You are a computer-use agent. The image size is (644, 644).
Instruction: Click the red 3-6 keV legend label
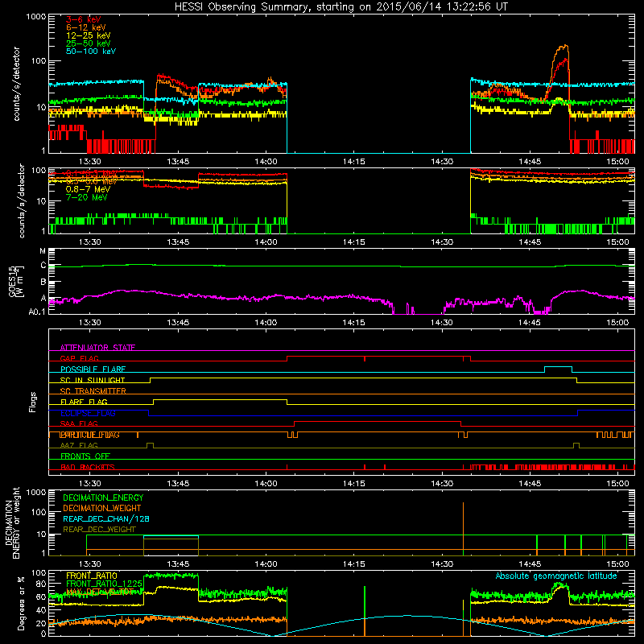tap(84, 19)
